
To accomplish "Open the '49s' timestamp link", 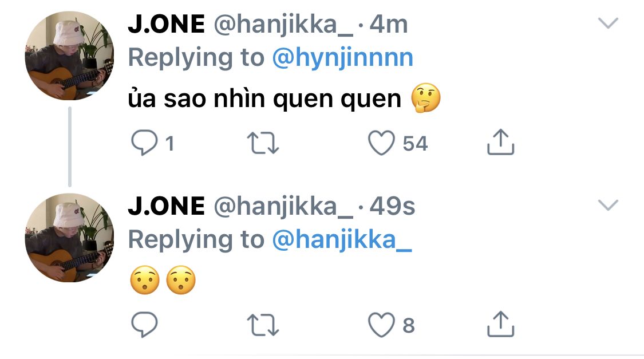I will click(x=392, y=206).
